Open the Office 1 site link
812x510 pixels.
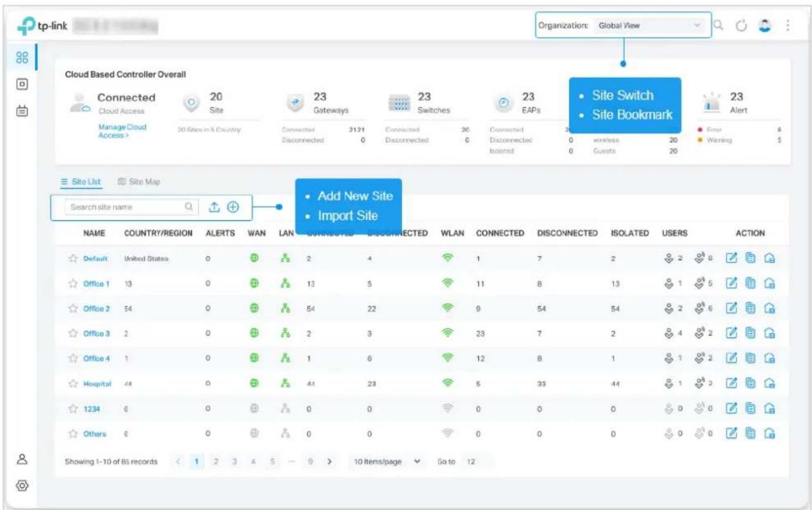click(96, 284)
